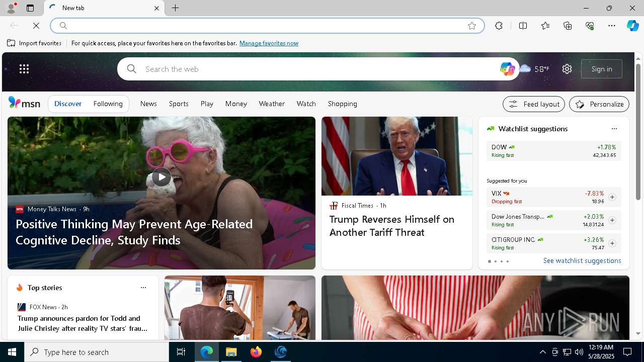
Task: Open the Play section
Action: (207, 104)
